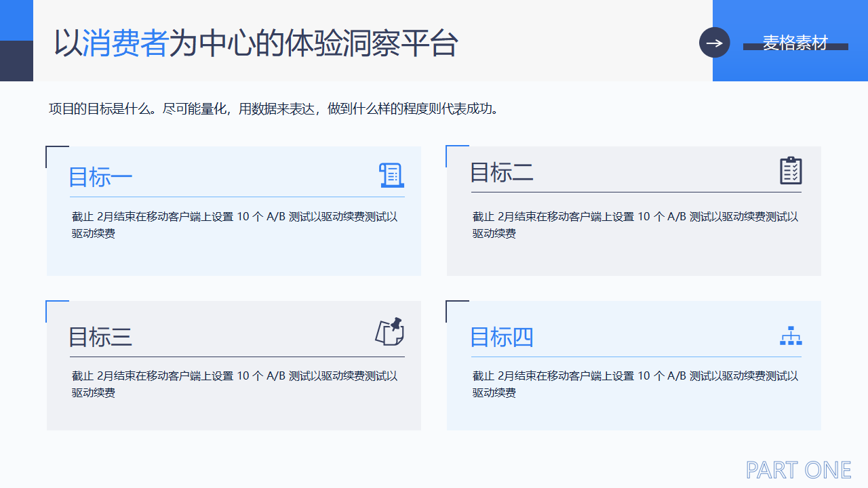This screenshot has height=488, width=868.
Task: Click the round arrow icon in header
Action: tap(715, 43)
